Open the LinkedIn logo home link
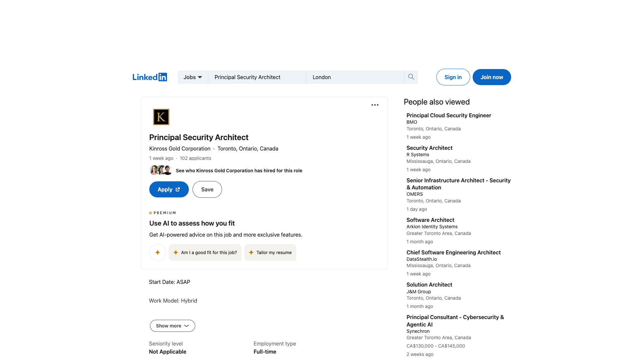644x362 pixels. pyautogui.click(x=150, y=77)
